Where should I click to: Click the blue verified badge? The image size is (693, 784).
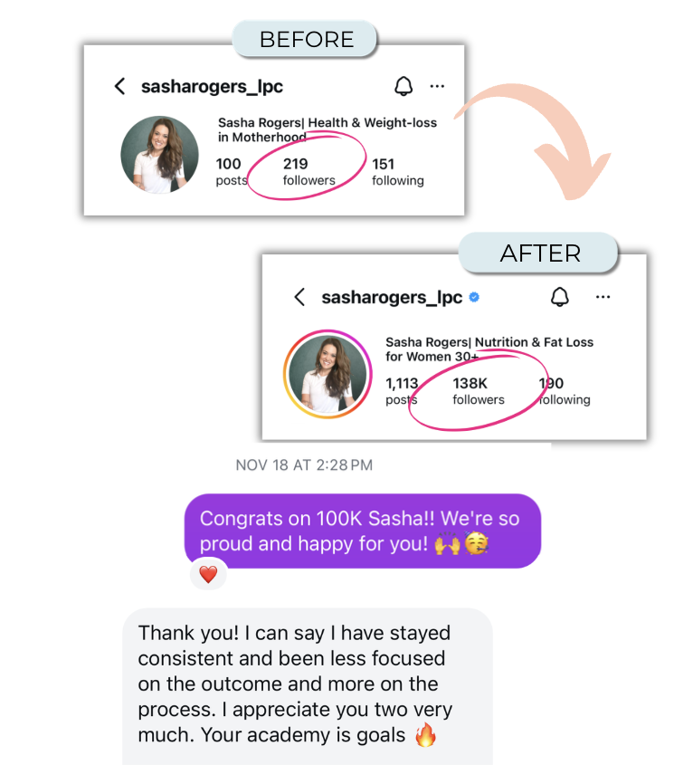coord(474,298)
